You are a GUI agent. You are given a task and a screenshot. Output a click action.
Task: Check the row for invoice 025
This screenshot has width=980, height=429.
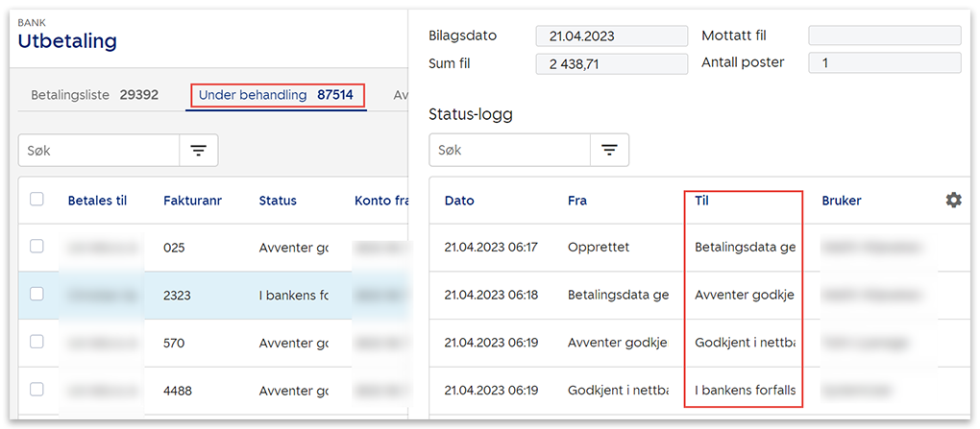pos(37,247)
